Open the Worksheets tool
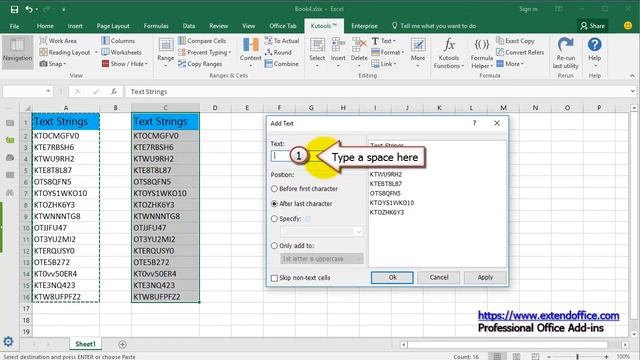Image resolution: width=640 pixels, height=360 pixels. tap(121, 52)
